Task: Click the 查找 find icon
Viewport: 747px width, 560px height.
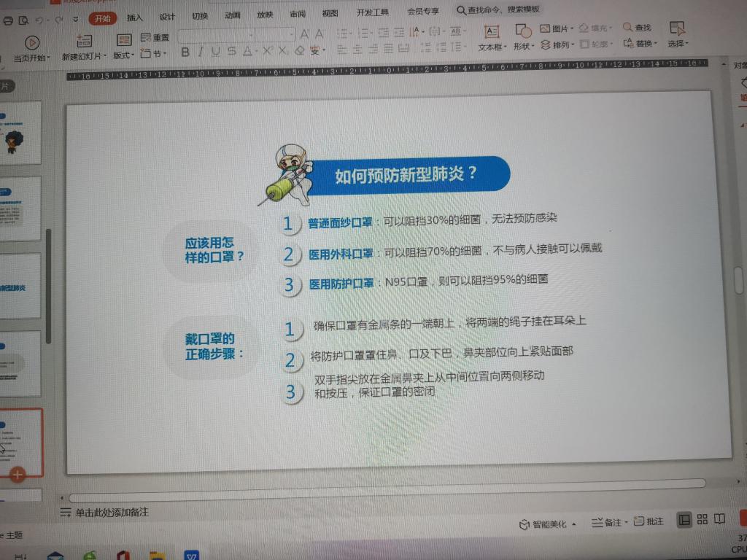Action: point(627,28)
